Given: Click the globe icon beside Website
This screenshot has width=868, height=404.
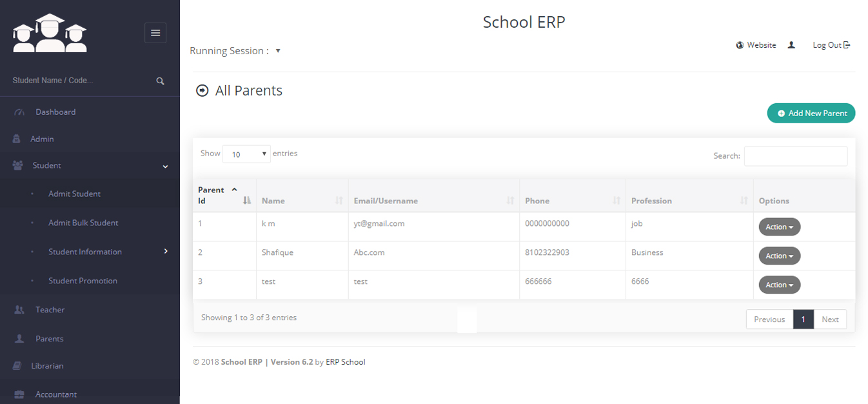Looking at the screenshot, I should pyautogui.click(x=740, y=45).
